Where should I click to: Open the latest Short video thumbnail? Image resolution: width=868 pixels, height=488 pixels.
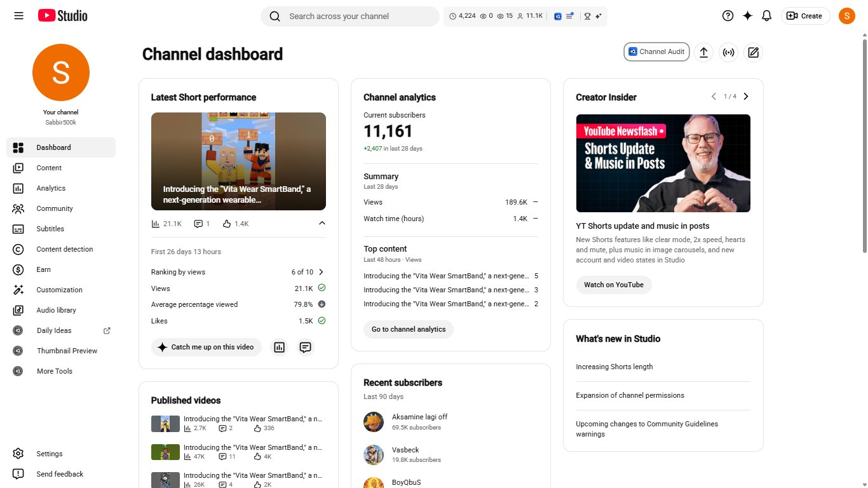[x=238, y=161]
